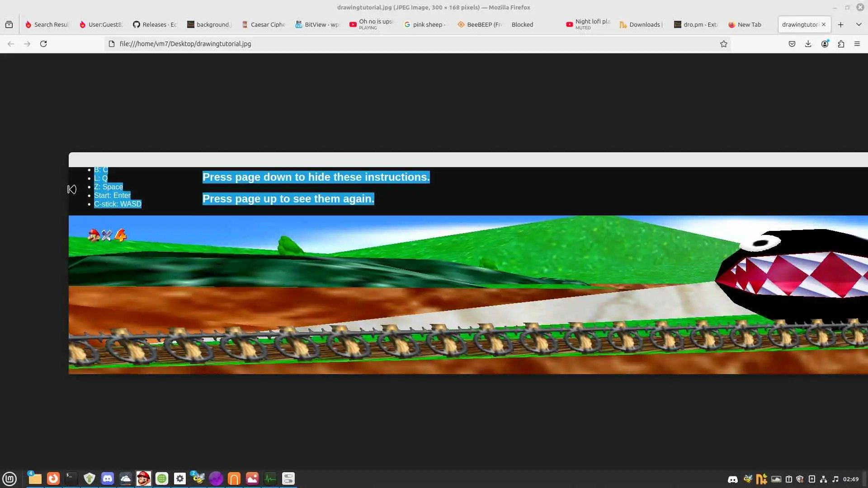Click the URL address bar
Viewport: 868px width, 488px height.
(407, 44)
